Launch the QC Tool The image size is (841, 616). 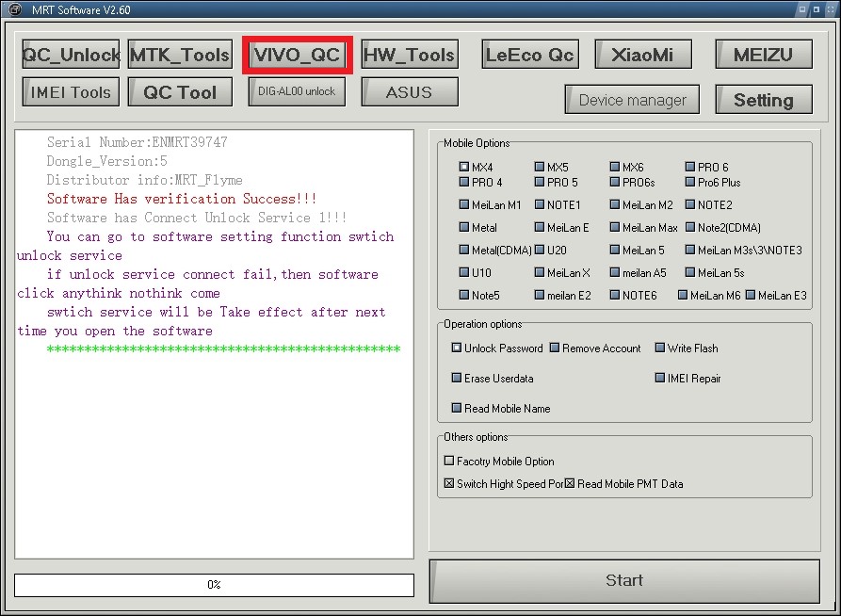coord(180,91)
